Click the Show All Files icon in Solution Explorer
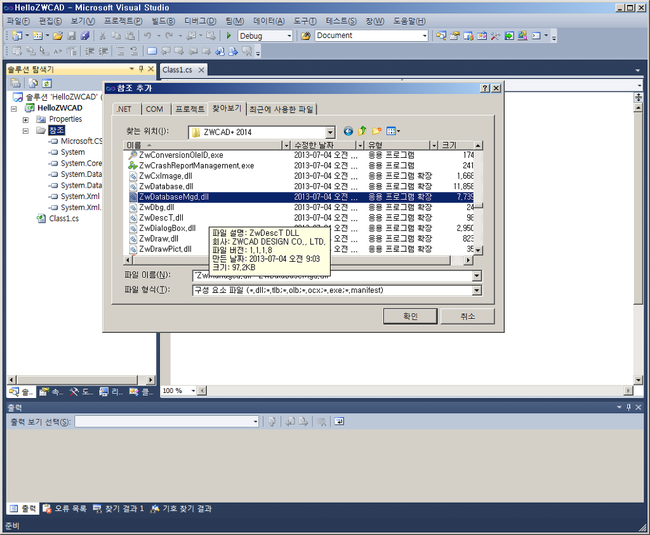This screenshot has height=535, width=650. tap(33, 83)
